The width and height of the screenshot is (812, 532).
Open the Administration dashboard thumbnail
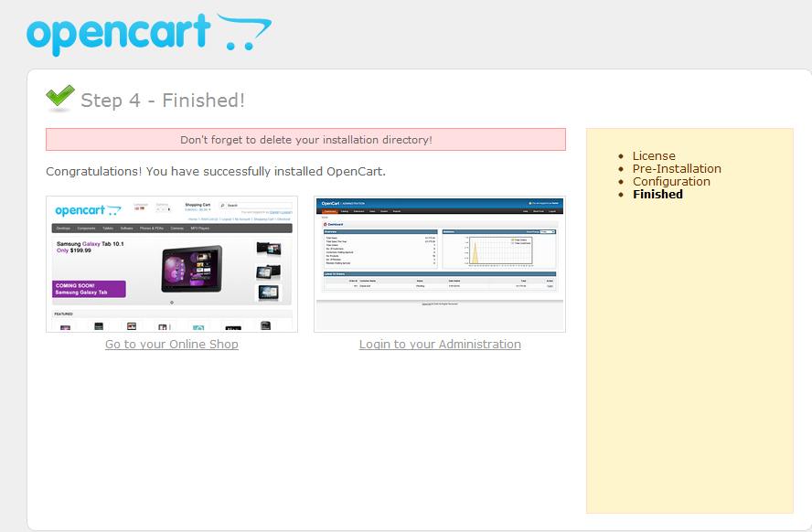tap(440, 264)
